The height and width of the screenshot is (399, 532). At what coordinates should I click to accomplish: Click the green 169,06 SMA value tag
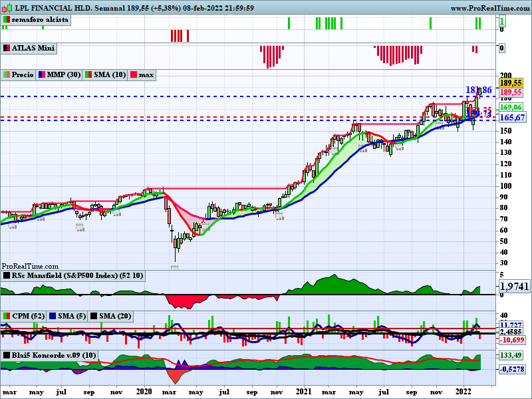[x=511, y=108]
